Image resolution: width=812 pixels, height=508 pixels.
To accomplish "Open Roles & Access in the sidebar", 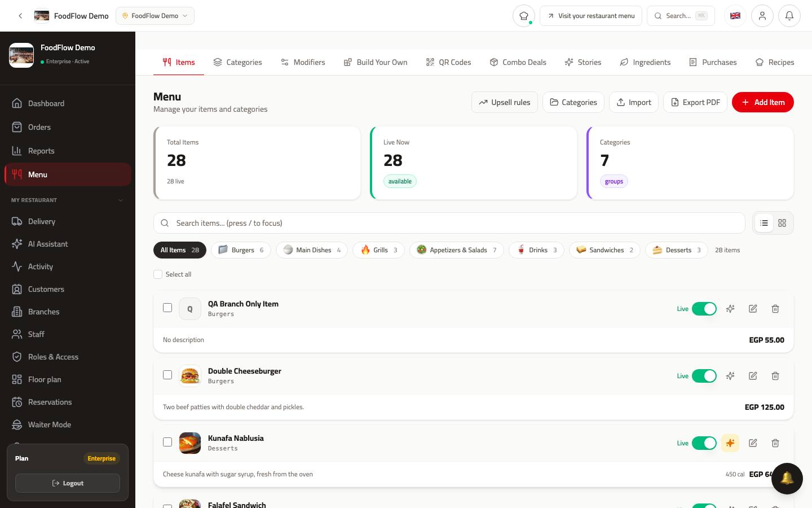I will pyautogui.click(x=68, y=357).
